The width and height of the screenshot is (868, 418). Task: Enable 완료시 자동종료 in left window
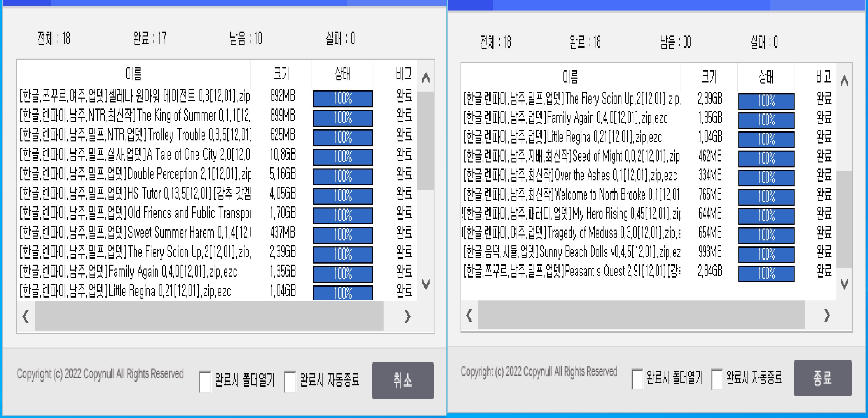point(290,381)
